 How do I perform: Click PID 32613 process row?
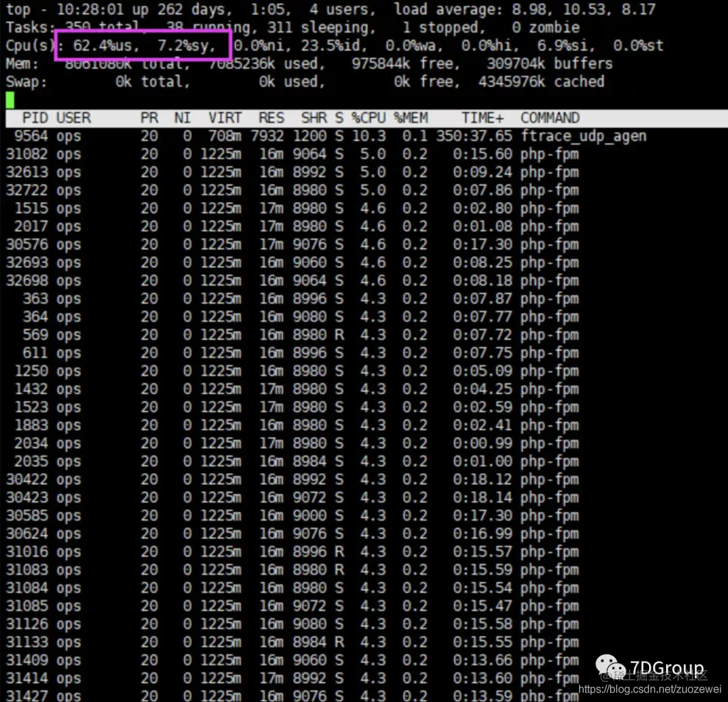pos(293,172)
